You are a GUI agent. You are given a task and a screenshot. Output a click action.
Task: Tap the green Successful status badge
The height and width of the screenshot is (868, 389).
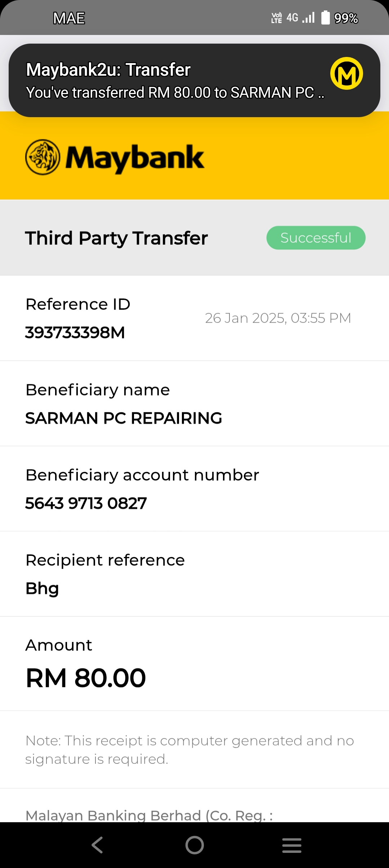pos(316,238)
